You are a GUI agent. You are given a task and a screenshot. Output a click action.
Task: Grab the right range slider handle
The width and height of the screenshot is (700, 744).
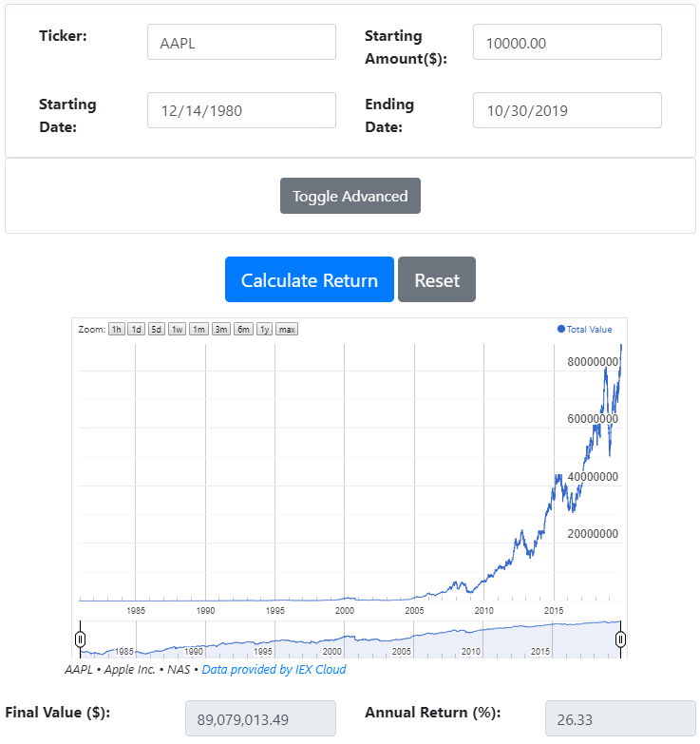(620, 639)
